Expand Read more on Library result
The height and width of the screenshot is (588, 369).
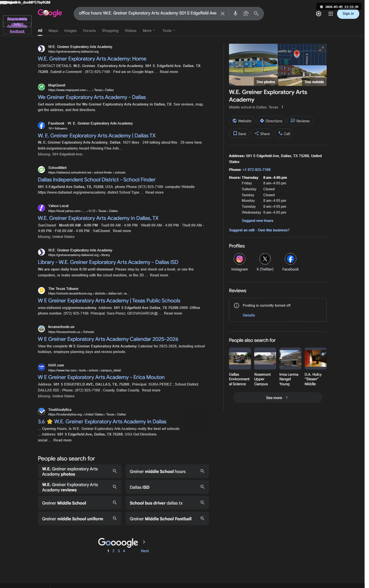[159, 275]
